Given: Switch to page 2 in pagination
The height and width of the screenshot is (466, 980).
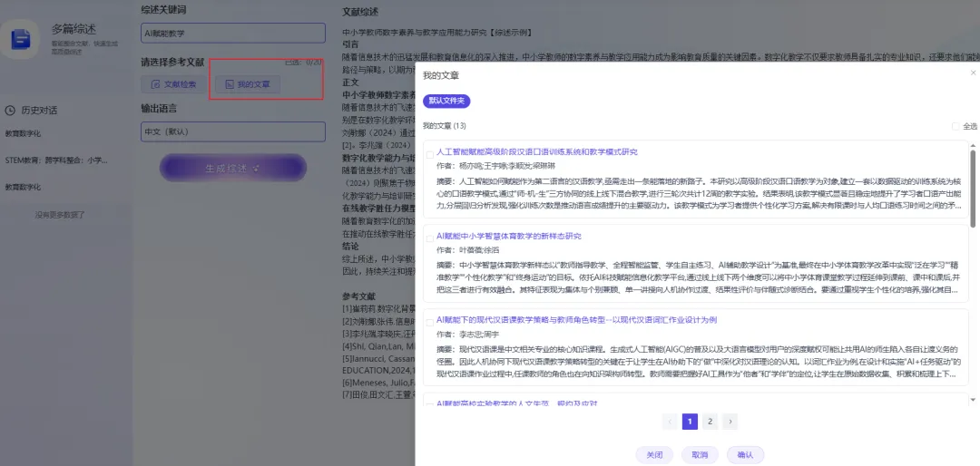Looking at the screenshot, I should click(710, 422).
